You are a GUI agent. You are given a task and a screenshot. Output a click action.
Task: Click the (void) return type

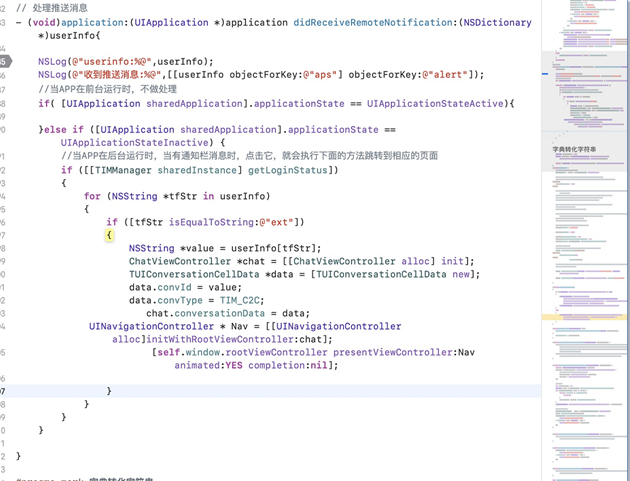44,23
